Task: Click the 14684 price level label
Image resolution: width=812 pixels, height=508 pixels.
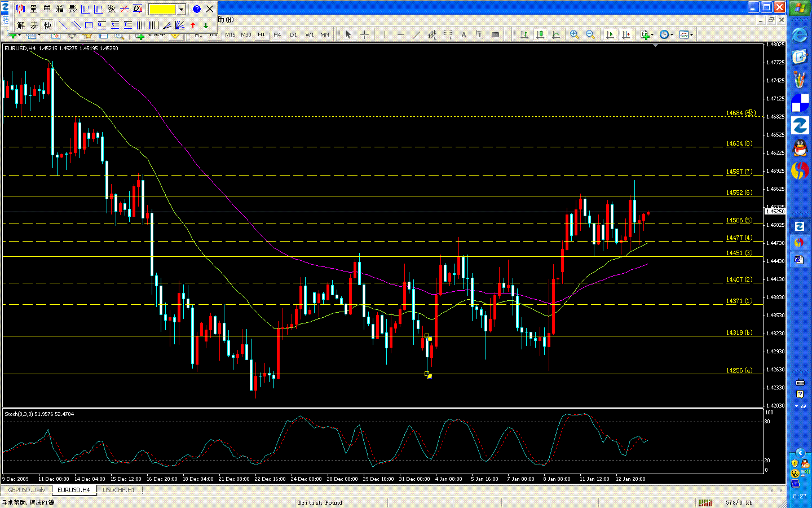Action: click(x=740, y=113)
